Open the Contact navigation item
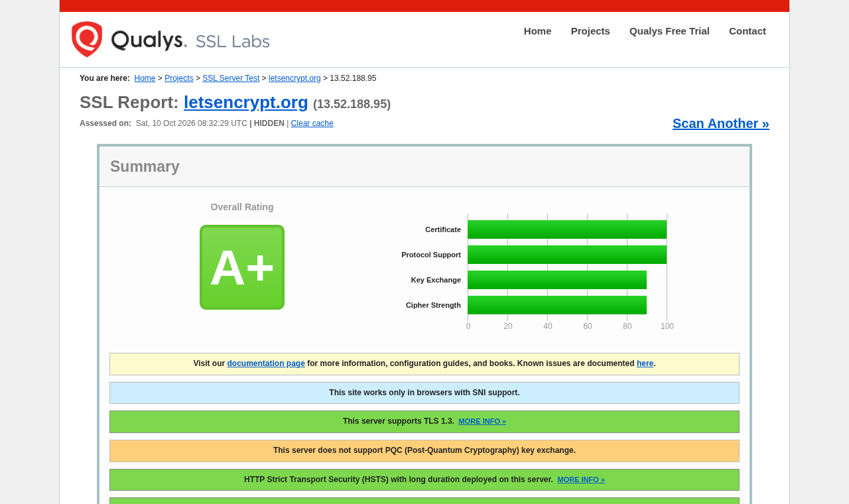Screen dimensions: 849x504 748,31
